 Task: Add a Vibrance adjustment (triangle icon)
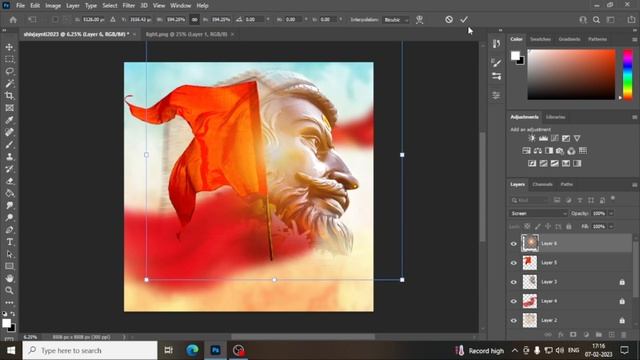point(577,138)
